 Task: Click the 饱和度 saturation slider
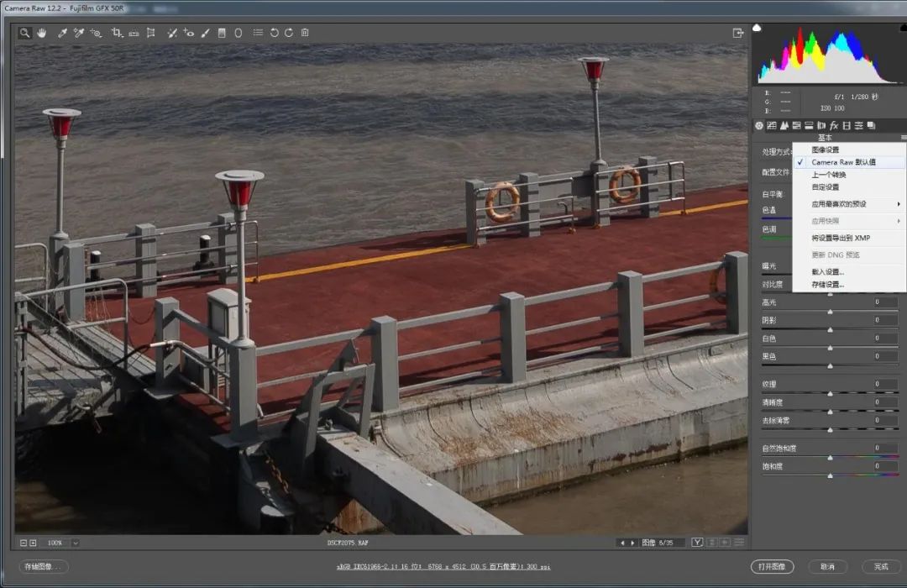tap(831, 475)
